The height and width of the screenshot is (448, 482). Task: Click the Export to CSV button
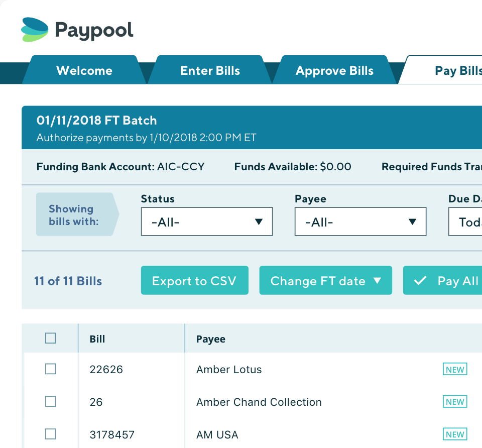194,280
